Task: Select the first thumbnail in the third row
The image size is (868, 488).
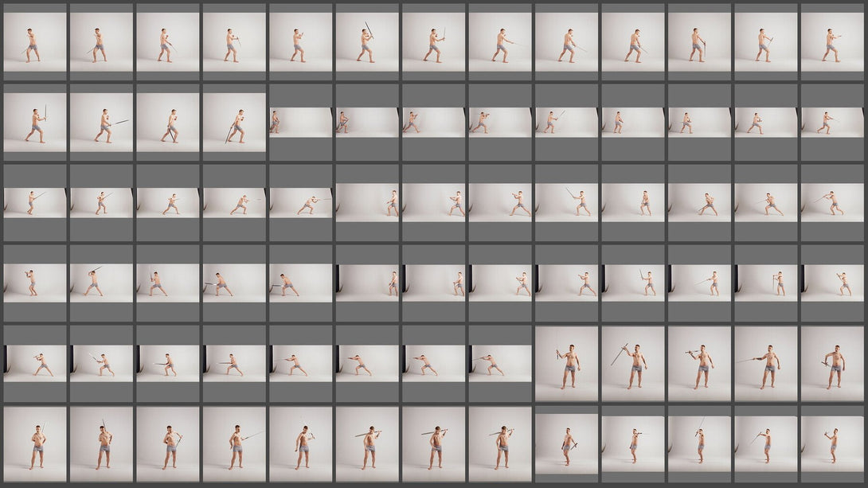Action: tap(35, 202)
